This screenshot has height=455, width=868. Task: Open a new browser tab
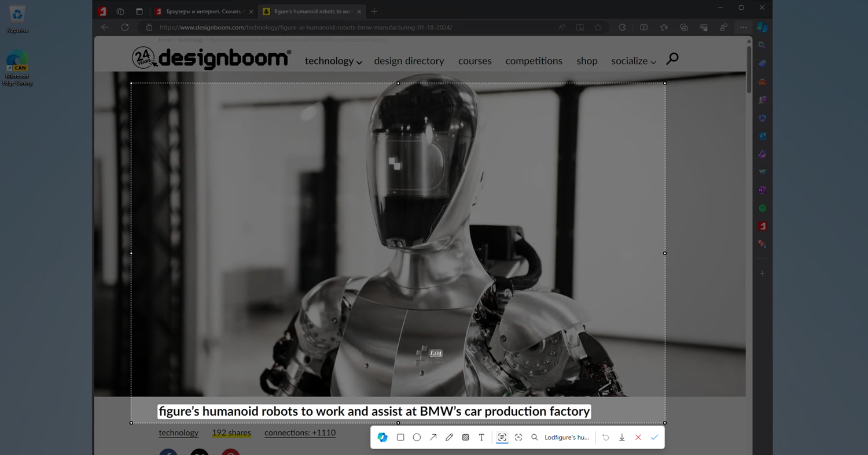pyautogui.click(x=374, y=12)
